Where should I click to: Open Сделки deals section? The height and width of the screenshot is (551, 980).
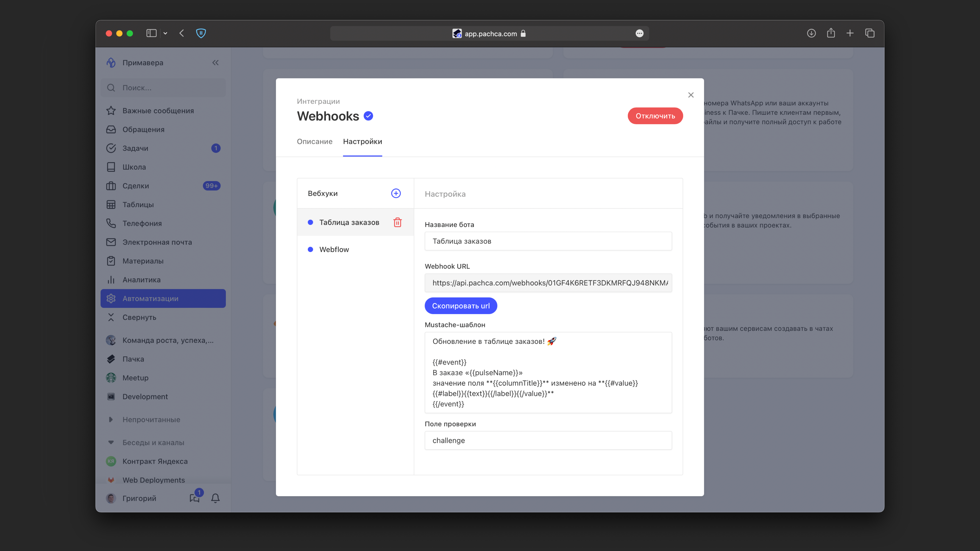pos(163,185)
